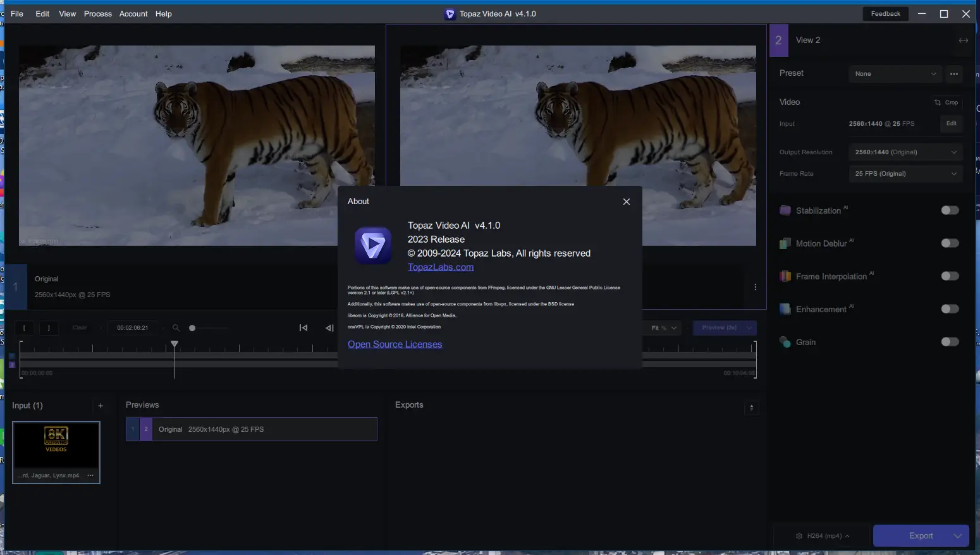Click the right processed tiger preview
The image size is (980, 555).
pyautogui.click(x=578, y=145)
